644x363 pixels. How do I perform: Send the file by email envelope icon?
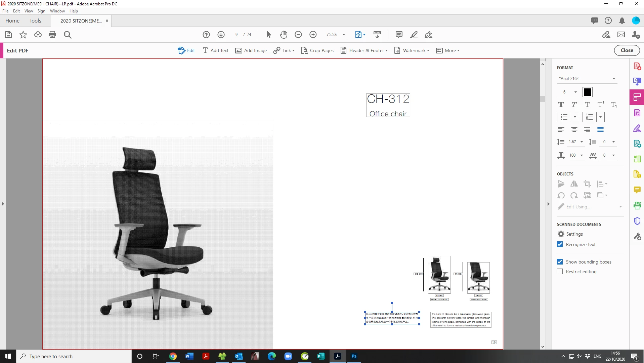pos(621,35)
